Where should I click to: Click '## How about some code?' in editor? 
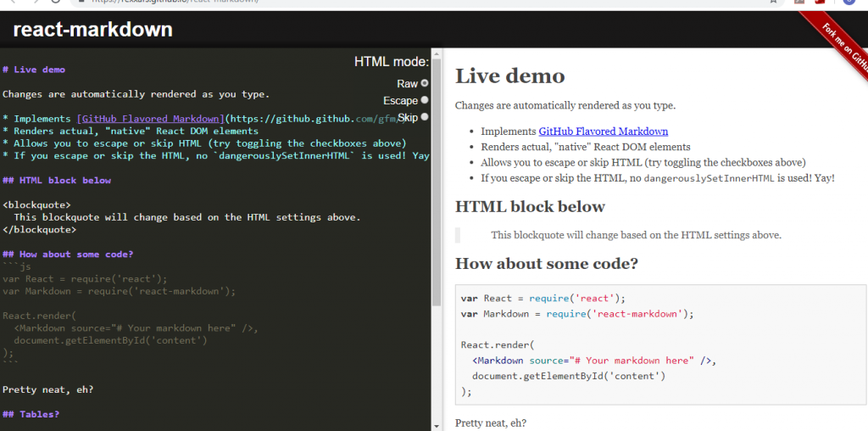pos(68,255)
